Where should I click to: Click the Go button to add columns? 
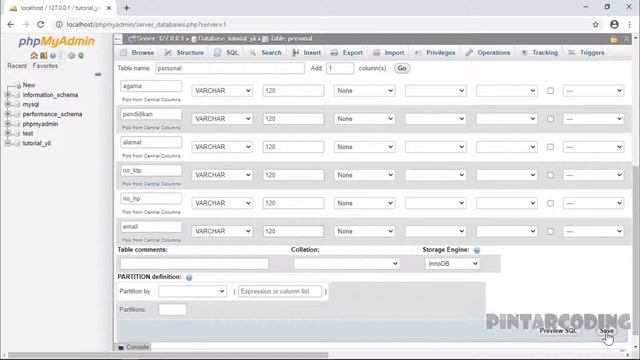pyautogui.click(x=402, y=68)
